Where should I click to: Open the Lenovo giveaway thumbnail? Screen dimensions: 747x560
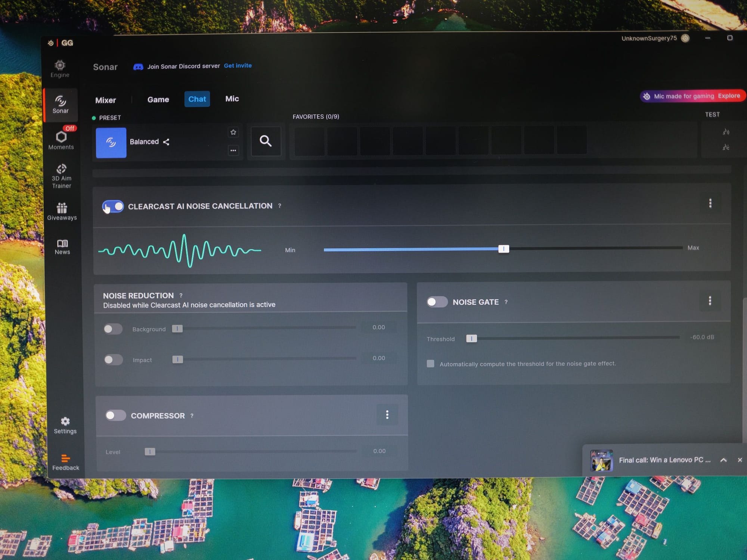[x=601, y=460]
